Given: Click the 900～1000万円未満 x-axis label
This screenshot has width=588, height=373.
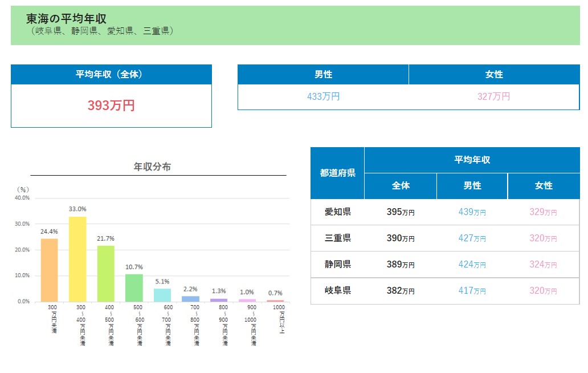Looking at the screenshot, I should (x=251, y=325).
